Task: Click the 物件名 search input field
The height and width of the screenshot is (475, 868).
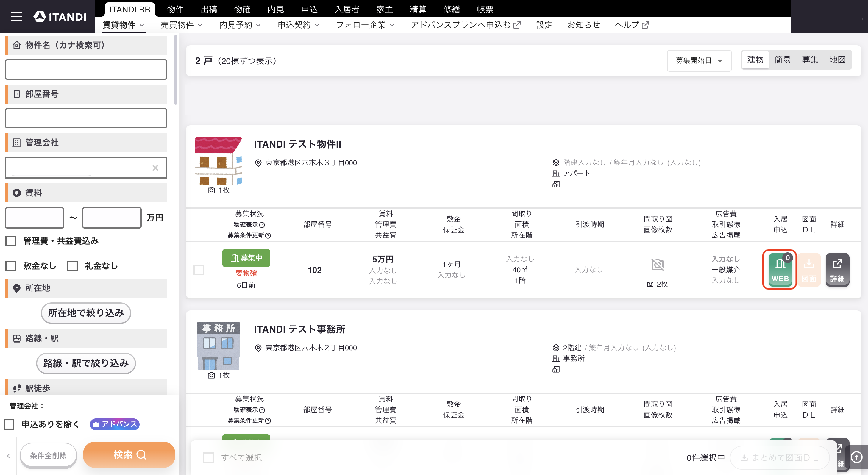Action: [86, 69]
